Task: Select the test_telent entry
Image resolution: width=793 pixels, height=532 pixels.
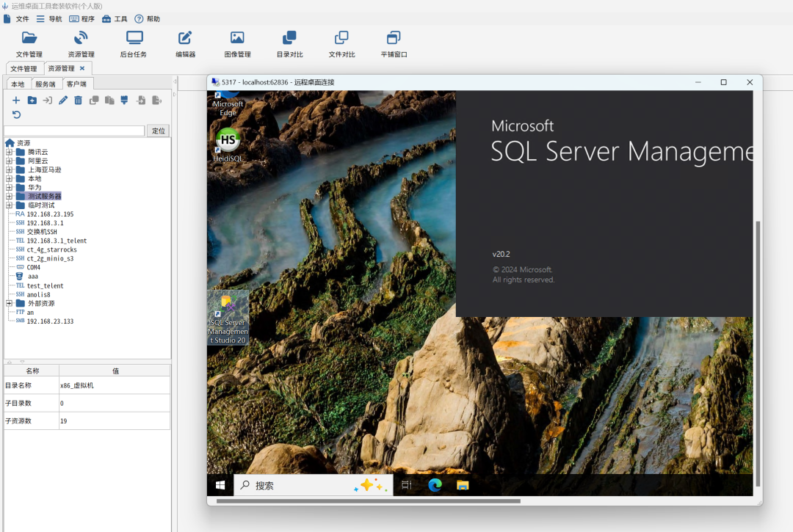Action: point(40,285)
